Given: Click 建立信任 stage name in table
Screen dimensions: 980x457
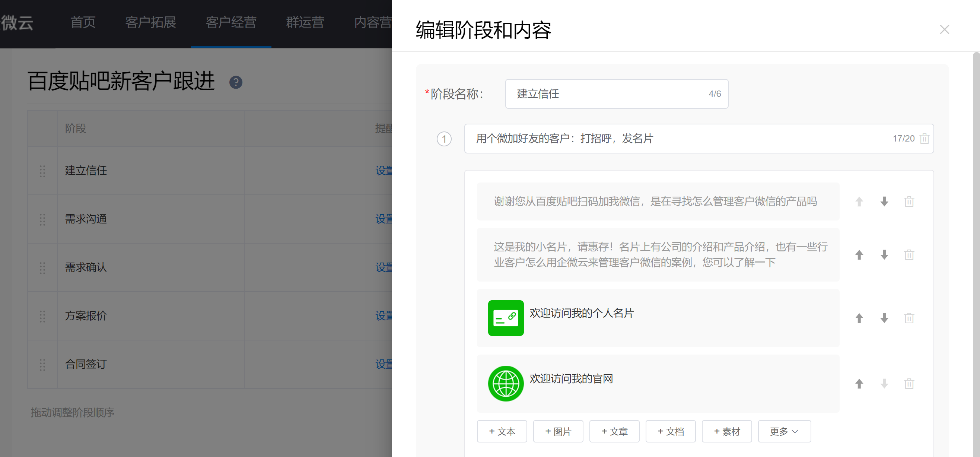Looking at the screenshot, I should click(x=86, y=171).
